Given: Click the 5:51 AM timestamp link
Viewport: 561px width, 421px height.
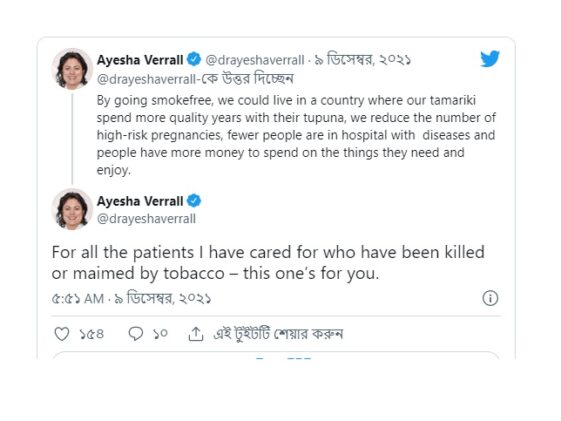Looking at the screenshot, I should point(78,299).
